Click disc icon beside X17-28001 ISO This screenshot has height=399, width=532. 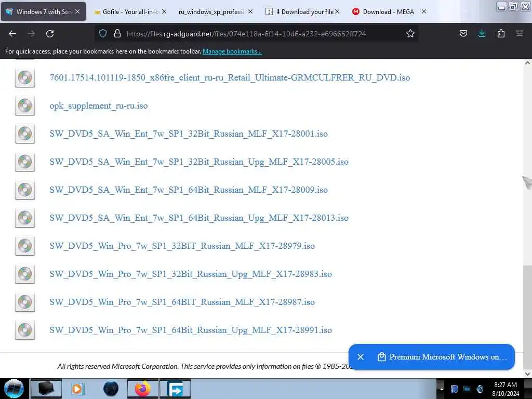coord(25,134)
